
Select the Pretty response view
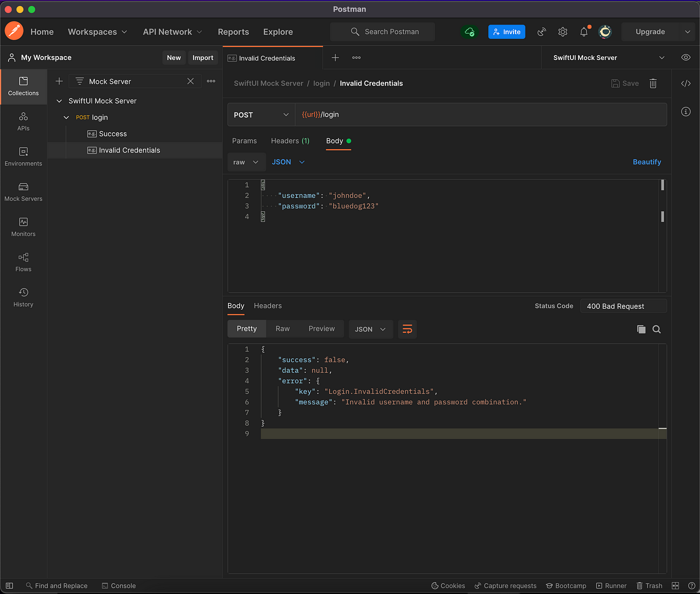[247, 329]
